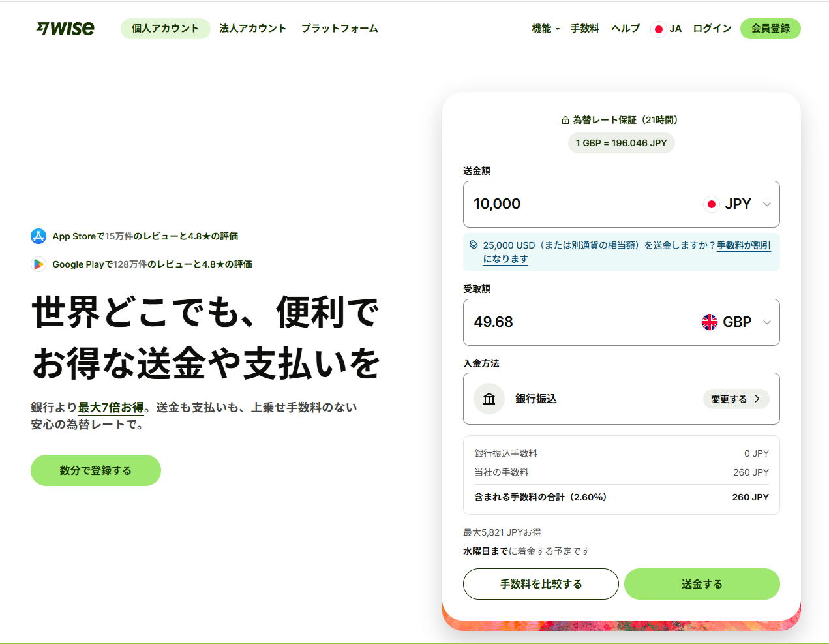Click the 数分で登録する button
This screenshot has height=644, width=829.
(x=96, y=470)
